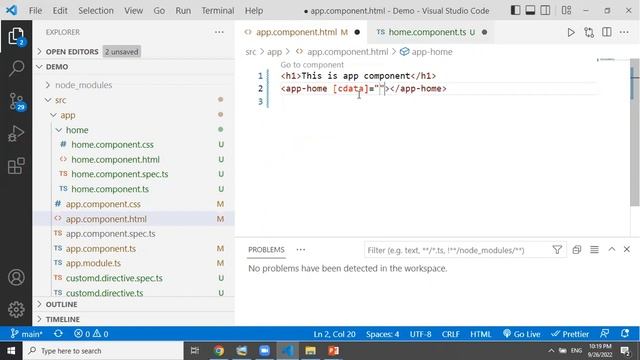The height and width of the screenshot is (360, 640).
Task: Open the problems filter funnel icon
Action: (x=557, y=249)
